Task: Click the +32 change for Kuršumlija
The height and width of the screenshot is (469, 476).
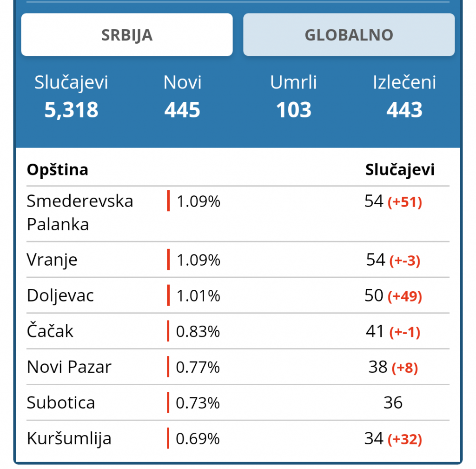Action: (405, 439)
